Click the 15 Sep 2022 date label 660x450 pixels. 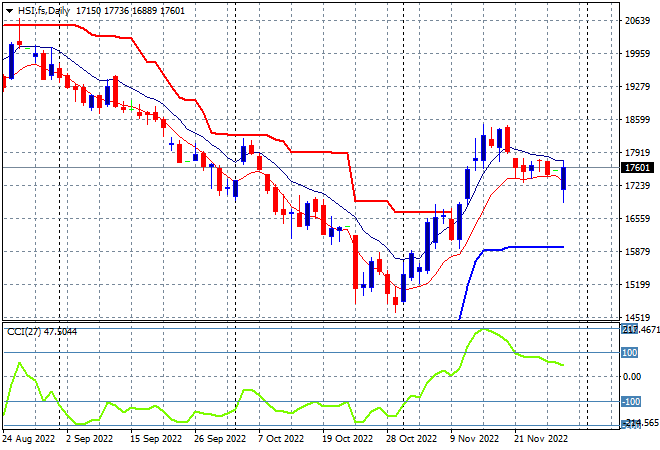(x=156, y=439)
